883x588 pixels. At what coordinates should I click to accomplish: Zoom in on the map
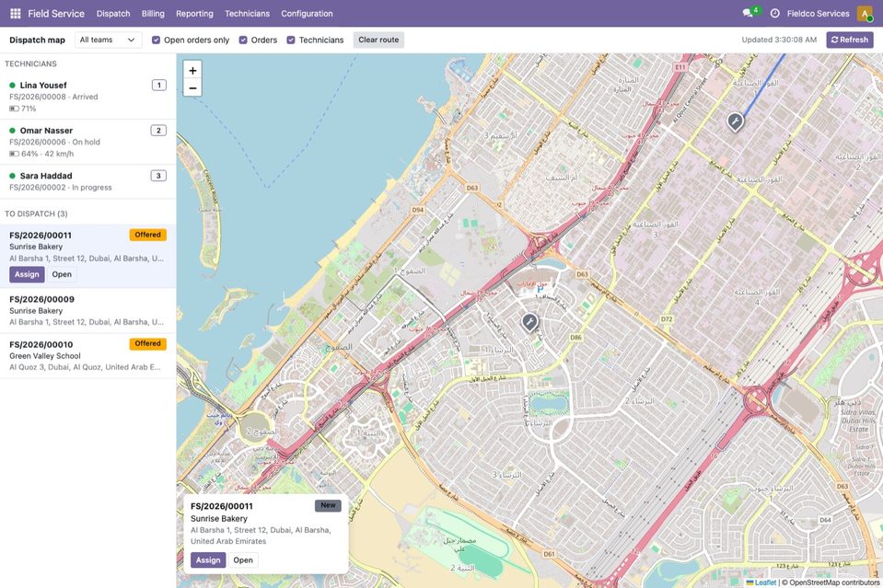pos(192,70)
